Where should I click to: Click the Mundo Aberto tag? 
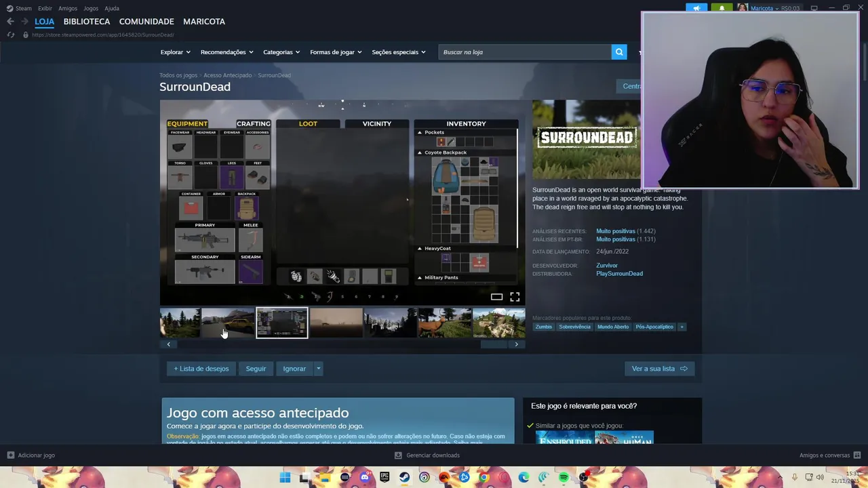click(x=613, y=327)
